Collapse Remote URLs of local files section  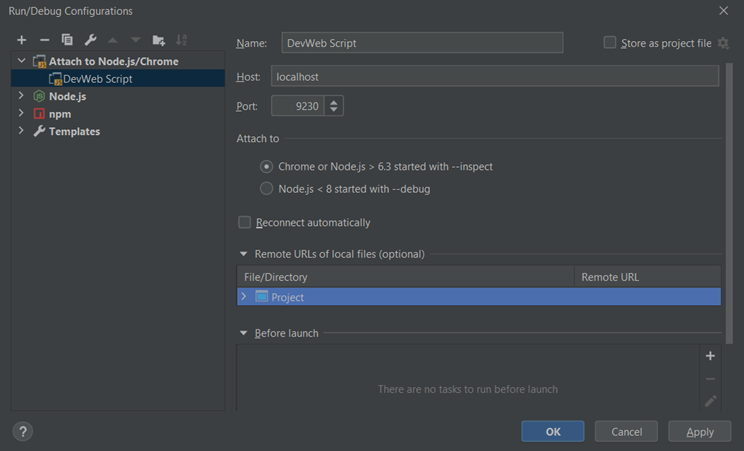pos(243,254)
